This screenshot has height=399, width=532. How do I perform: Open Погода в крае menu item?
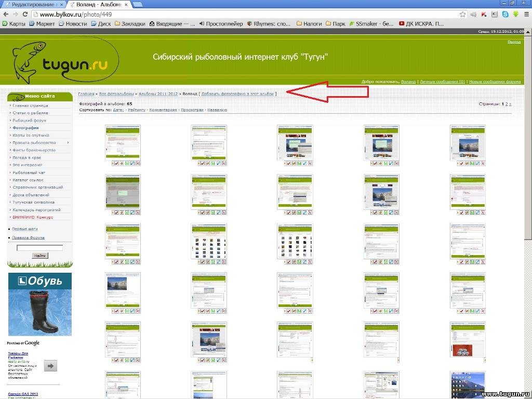pos(26,158)
